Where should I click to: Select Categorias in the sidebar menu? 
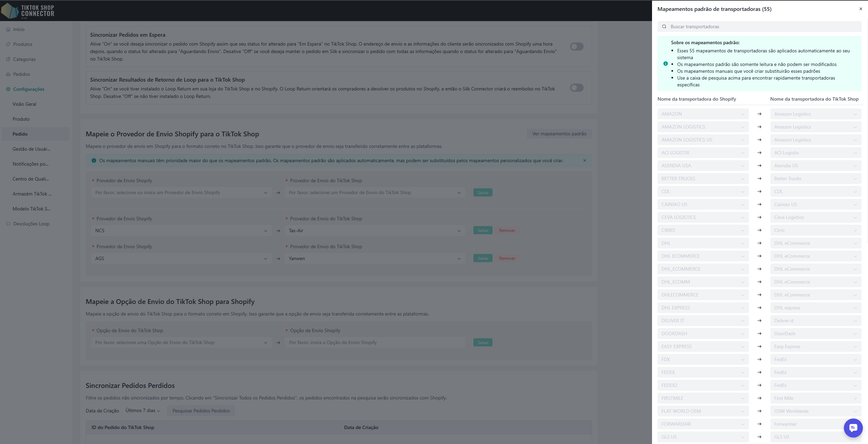(x=24, y=59)
